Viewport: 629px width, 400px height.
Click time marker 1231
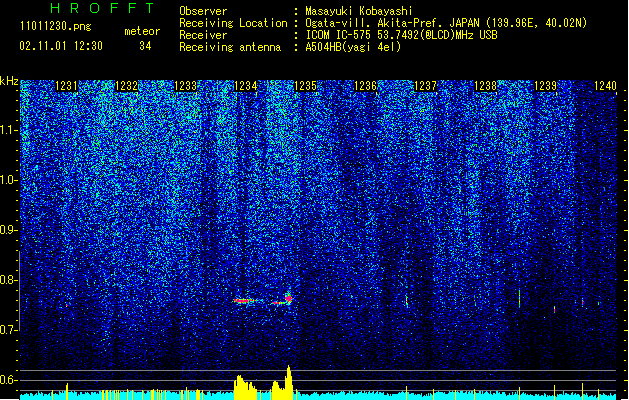[x=66, y=85]
